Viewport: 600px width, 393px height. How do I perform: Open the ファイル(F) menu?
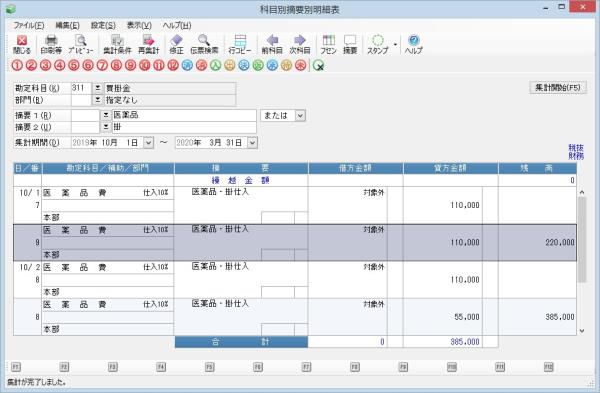click(x=29, y=26)
